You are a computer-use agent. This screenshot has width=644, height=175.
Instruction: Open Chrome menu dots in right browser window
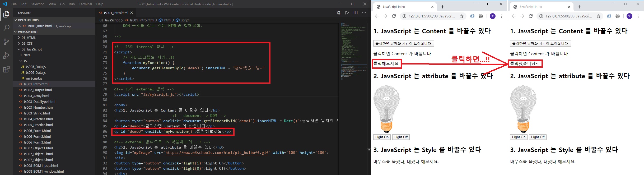point(638,16)
